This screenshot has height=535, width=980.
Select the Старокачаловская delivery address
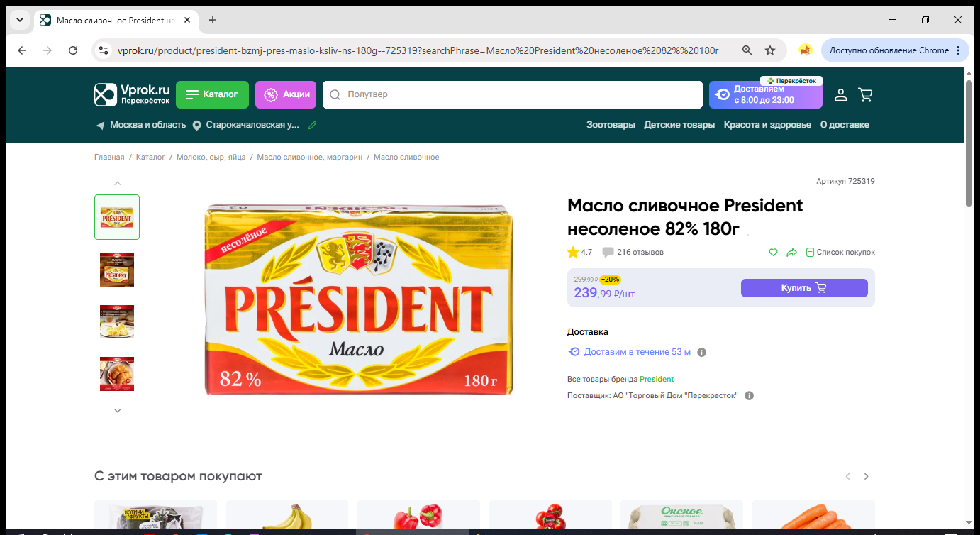pyautogui.click(x=247, y=125)
